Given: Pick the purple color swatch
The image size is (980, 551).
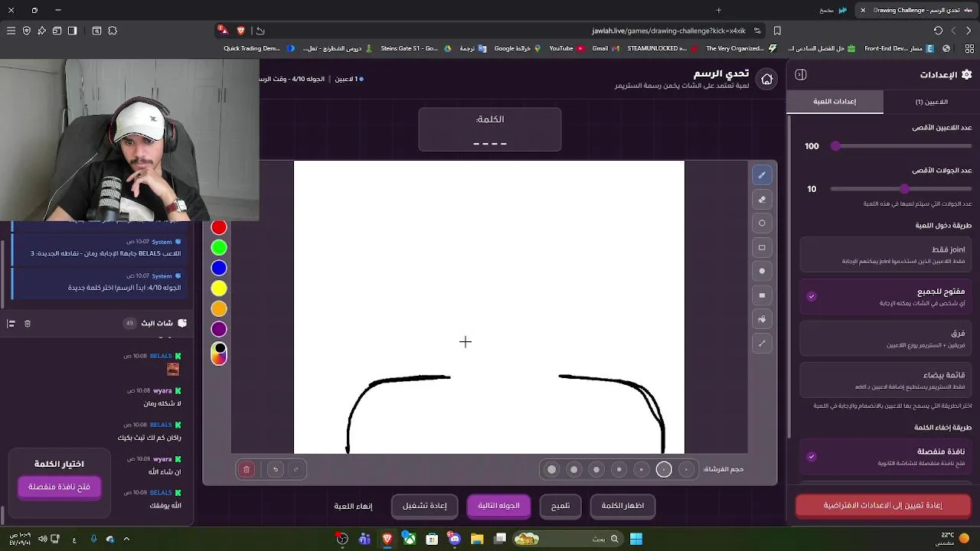Looking at the screenshot, I should click(219, 329).
